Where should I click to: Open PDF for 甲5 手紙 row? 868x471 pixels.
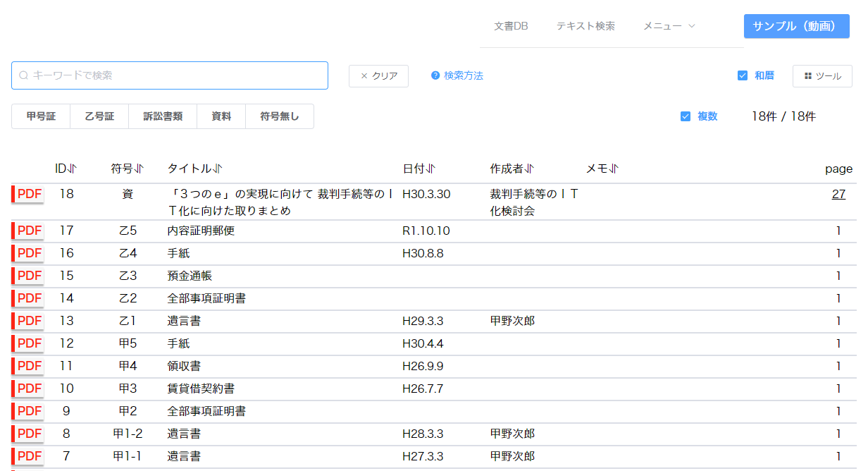tap(27, 343)
